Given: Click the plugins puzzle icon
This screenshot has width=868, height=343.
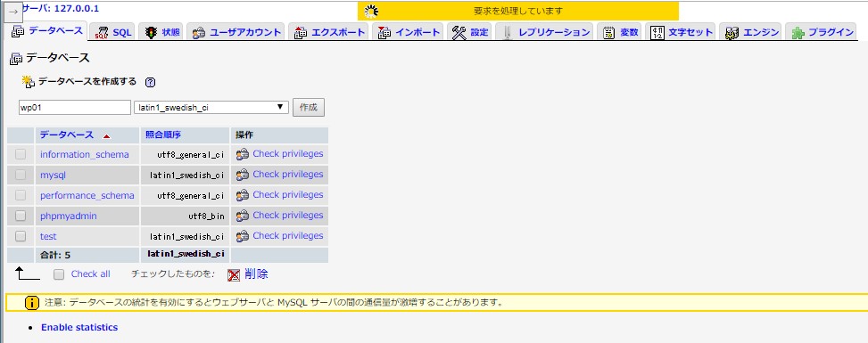Looking at the screenshot, I should (798, 33).
